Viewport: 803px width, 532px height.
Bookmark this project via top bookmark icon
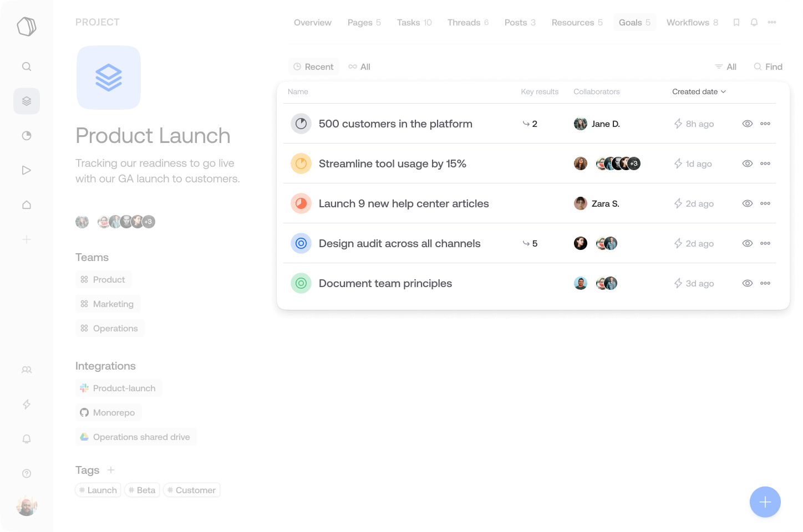point(736,22)
